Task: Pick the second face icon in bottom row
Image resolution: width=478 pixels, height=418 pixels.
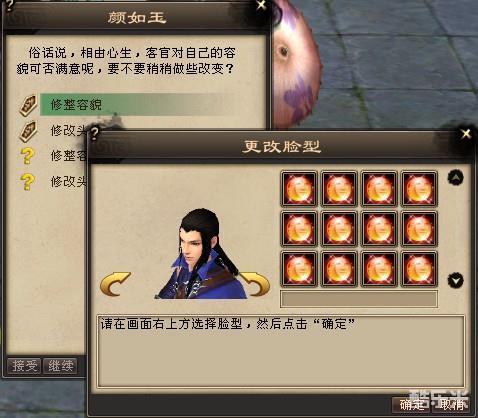Action: click(339, 269)
